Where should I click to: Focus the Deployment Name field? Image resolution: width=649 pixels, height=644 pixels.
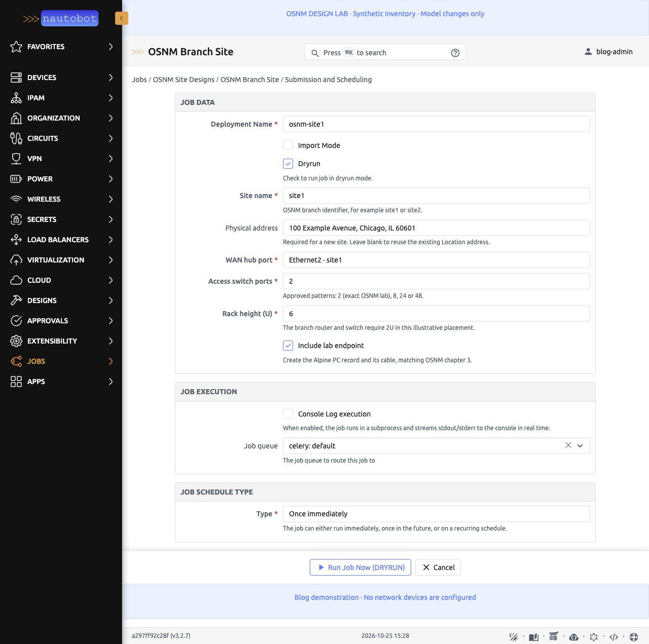437,124
